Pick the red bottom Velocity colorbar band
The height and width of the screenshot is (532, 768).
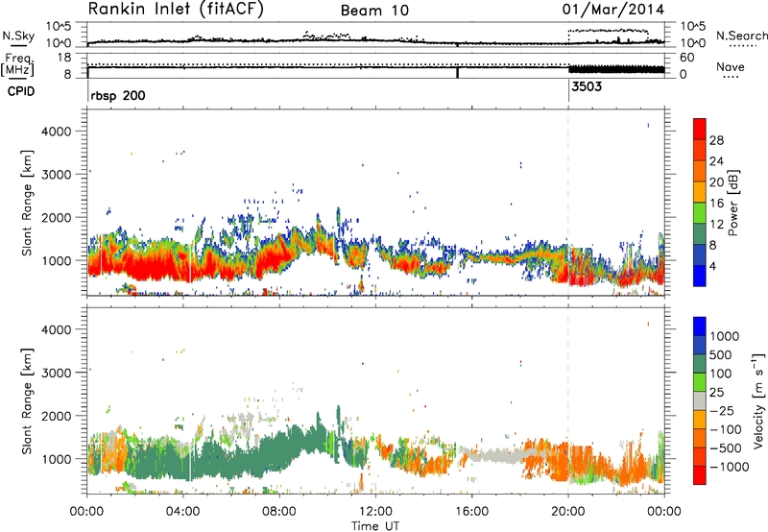point(700,475)
